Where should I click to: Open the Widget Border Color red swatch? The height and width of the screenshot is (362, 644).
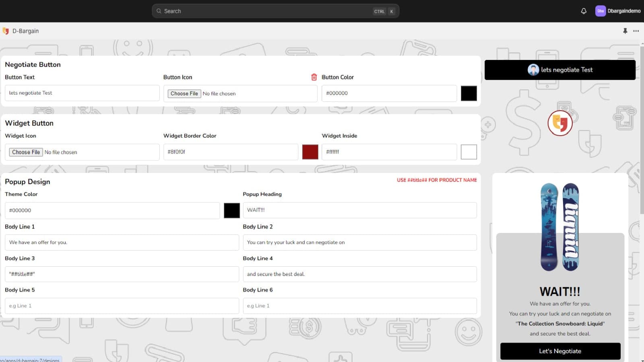click(310, 152)
